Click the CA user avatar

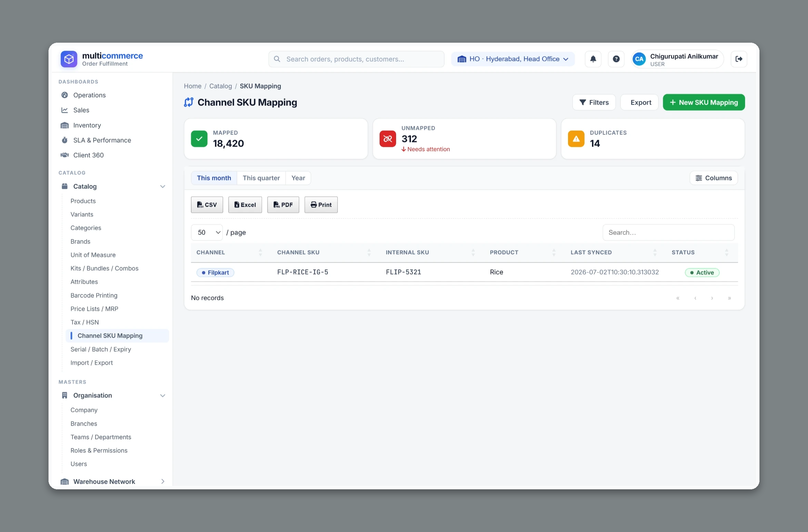pos(639,59)
